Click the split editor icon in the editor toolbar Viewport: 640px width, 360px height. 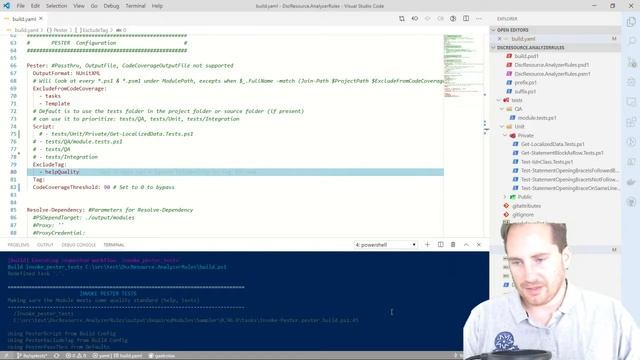click(x=466, y=19)
